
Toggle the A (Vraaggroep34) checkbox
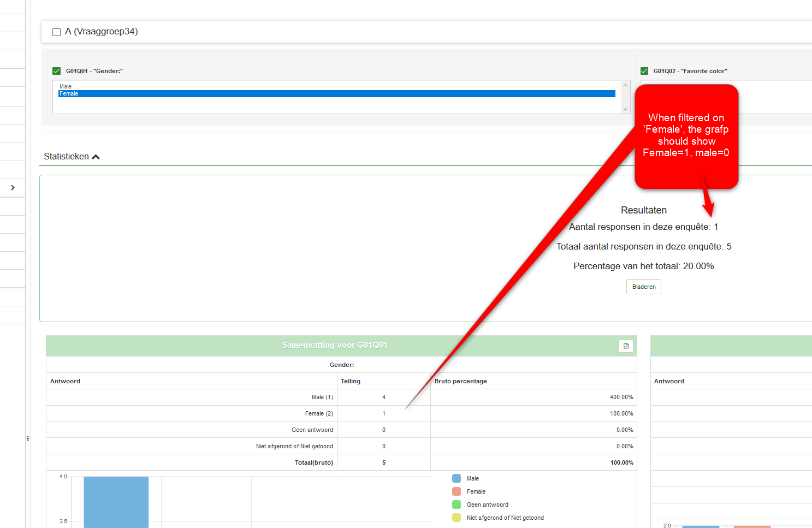point(56,32)
